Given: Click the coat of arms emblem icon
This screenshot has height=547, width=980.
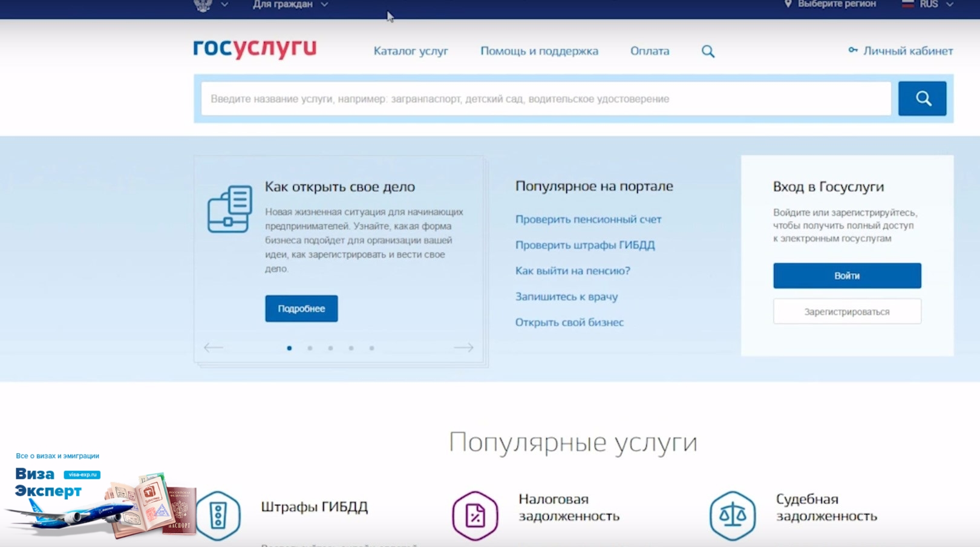Looking at the screenshot, I should tap(203, 5).
